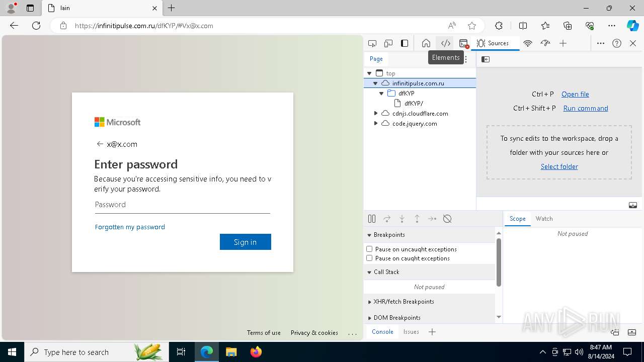Open the Network panel wifi icon
Viewport: 644px width, 362px height.
click(x=528, y=43)
